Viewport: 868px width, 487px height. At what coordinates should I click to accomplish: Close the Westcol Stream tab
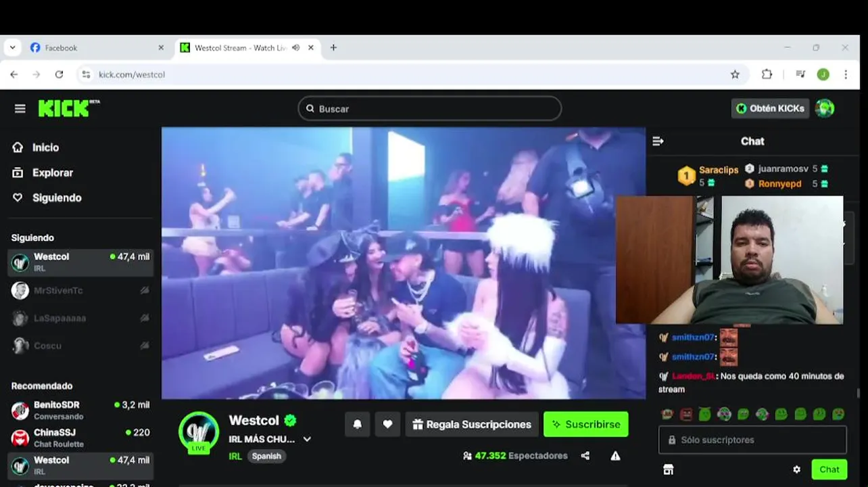click(311, 48)
